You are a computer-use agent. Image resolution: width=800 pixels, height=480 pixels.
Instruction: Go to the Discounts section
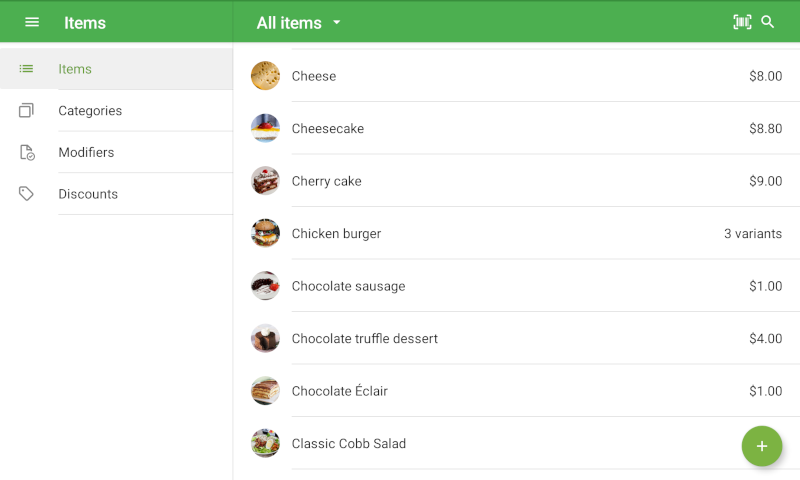88,194
